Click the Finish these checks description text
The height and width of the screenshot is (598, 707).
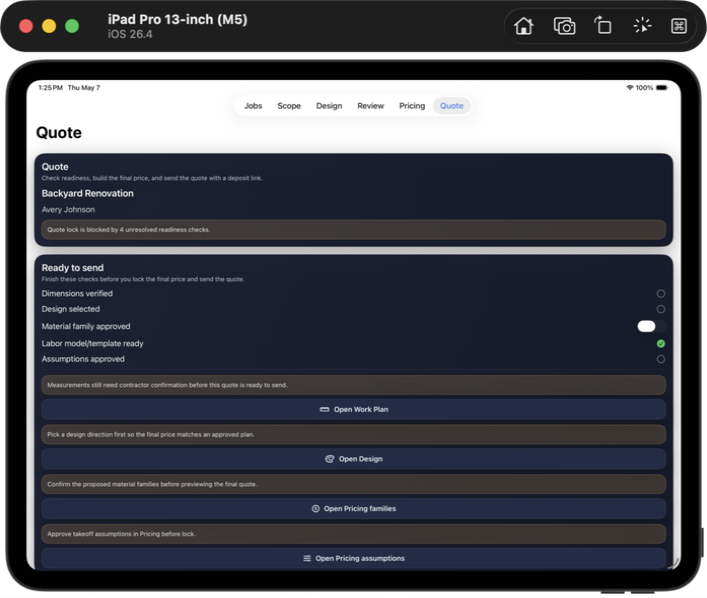click(x=143, y=279)
